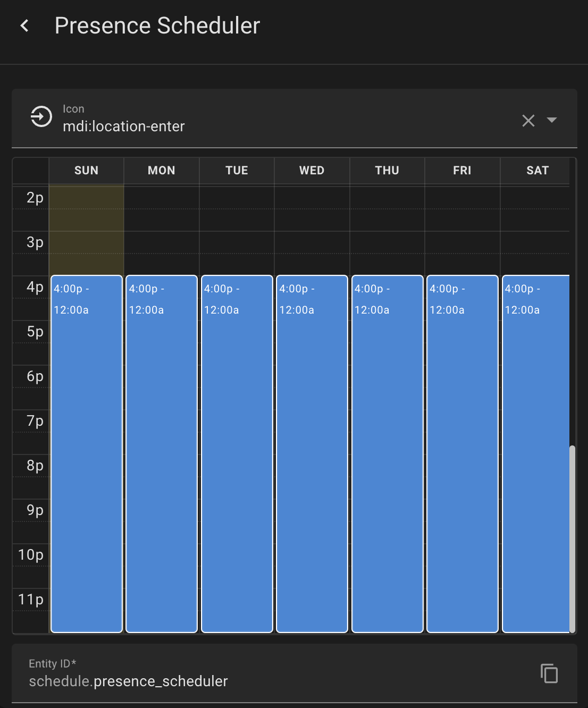Select Saturday's 4:00p schedule block
This screenshot has width=588, height=708.
536,454
